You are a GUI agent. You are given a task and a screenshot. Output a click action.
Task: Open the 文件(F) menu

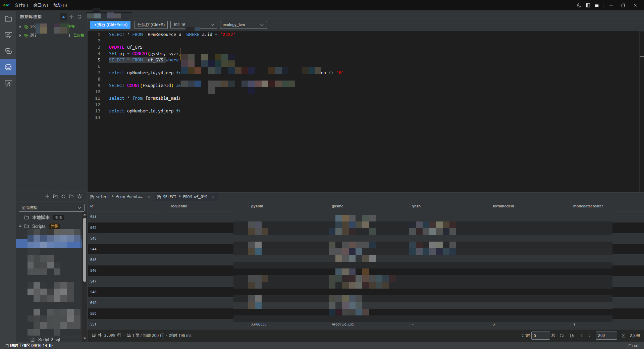21,5
